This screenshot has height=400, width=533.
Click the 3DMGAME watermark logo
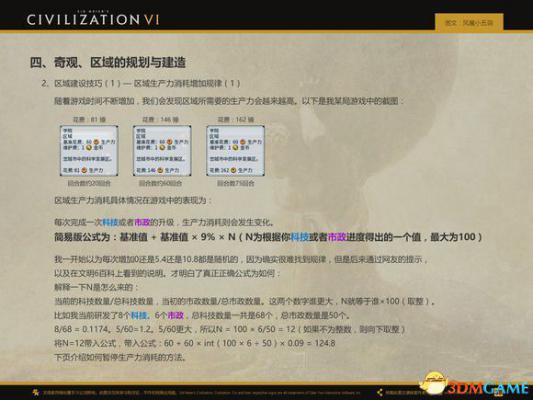pos(488,388)
